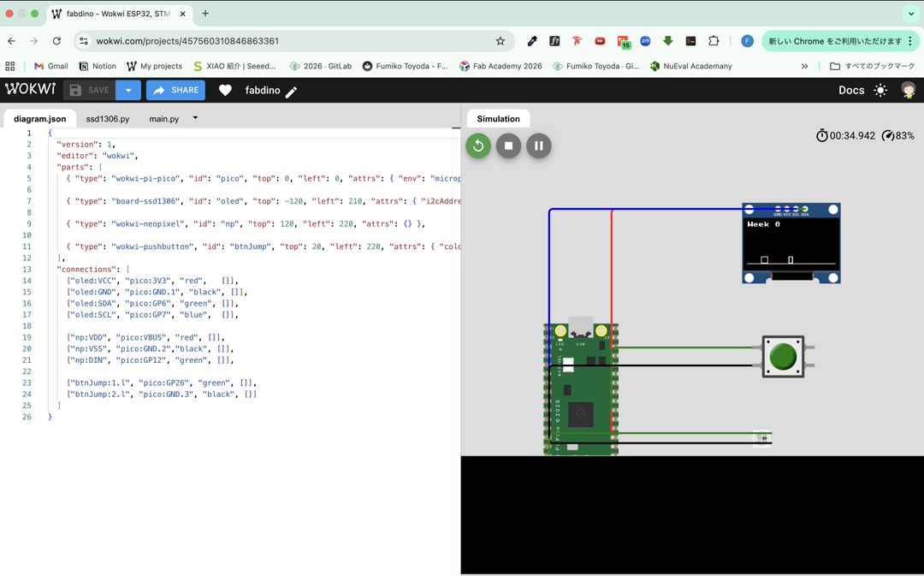Switch to the main.py tab
This screenshot has height=576, width=924.
163,118
